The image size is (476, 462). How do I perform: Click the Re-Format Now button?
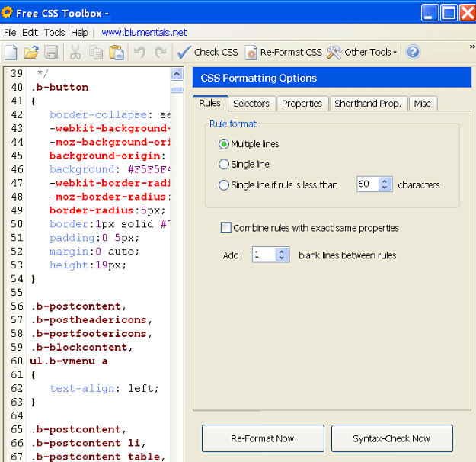263,438
